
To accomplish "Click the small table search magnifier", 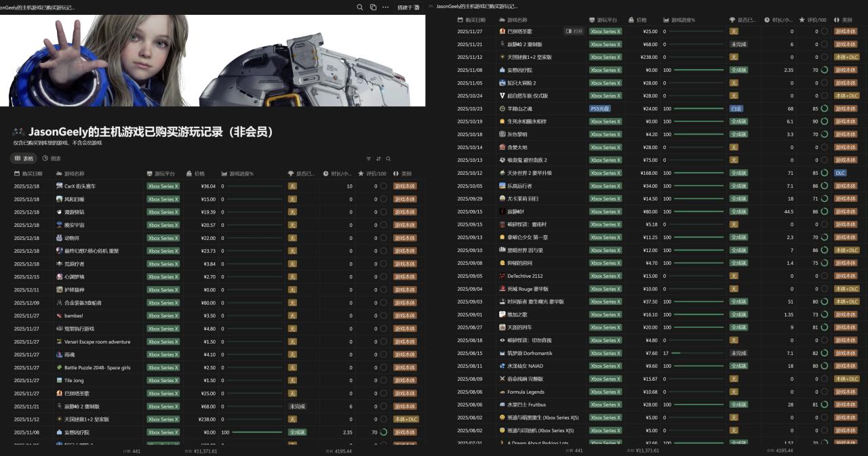I will (x=388, y=159).
